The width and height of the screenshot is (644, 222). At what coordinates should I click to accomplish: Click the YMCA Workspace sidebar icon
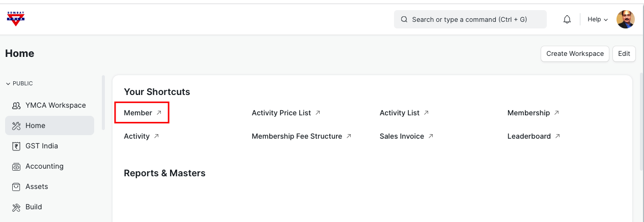(x=16, y=106)
